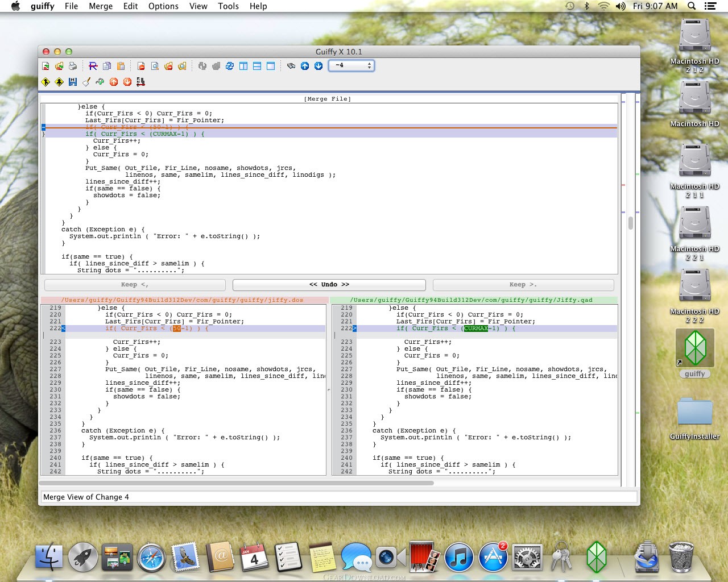Click the grey stacked pages icon
728x582 pixels.
click(216, 66)
